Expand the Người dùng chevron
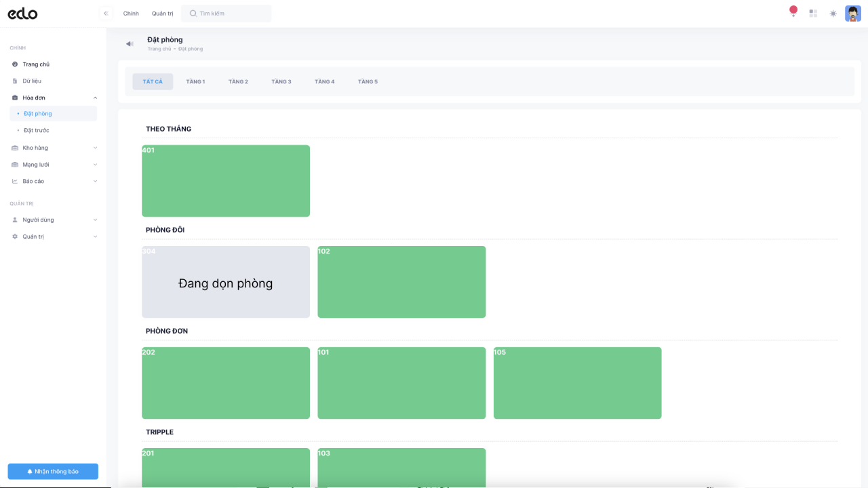 [95, 220]
